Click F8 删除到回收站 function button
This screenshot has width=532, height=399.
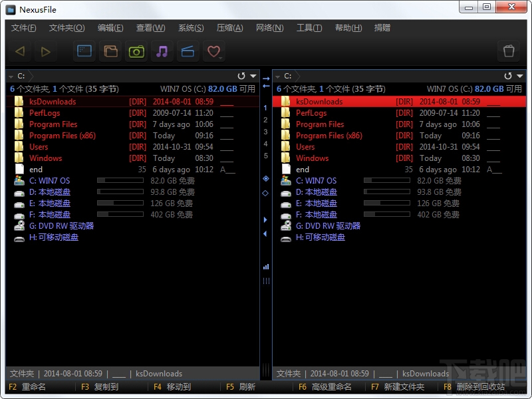tap(474, 387)
